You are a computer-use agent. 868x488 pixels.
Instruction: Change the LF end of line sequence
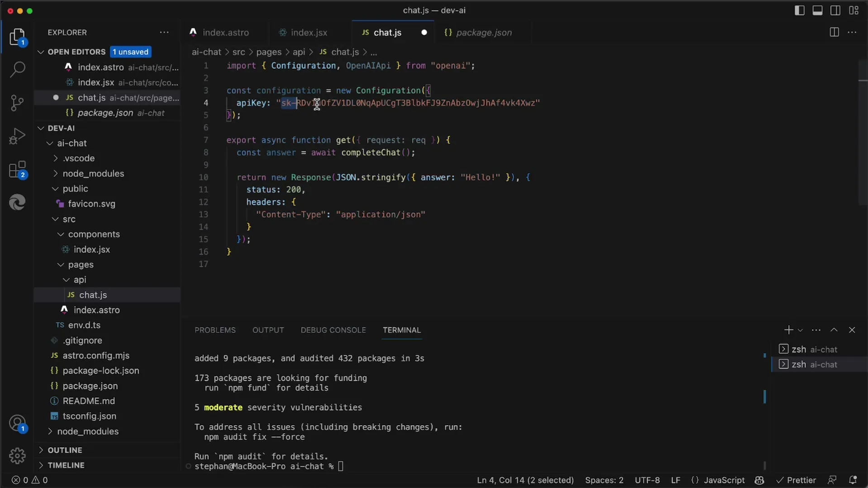tap(676, 480)
